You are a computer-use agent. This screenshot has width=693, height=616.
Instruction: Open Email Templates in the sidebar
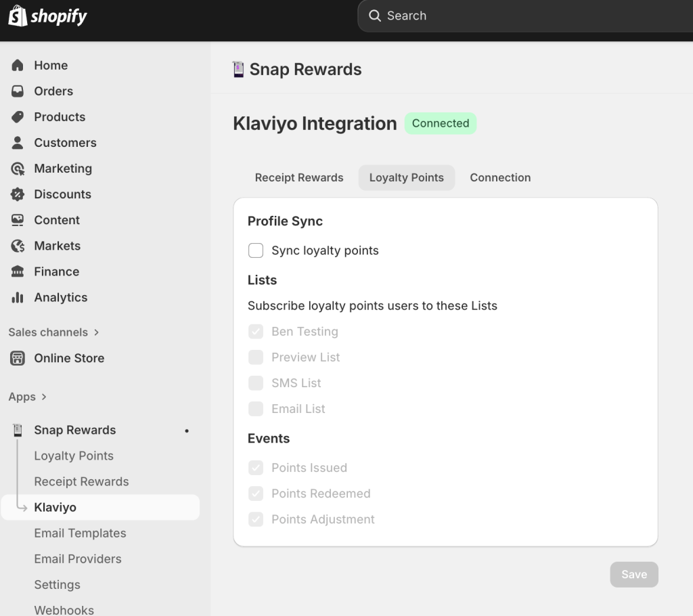click(80, 533)
